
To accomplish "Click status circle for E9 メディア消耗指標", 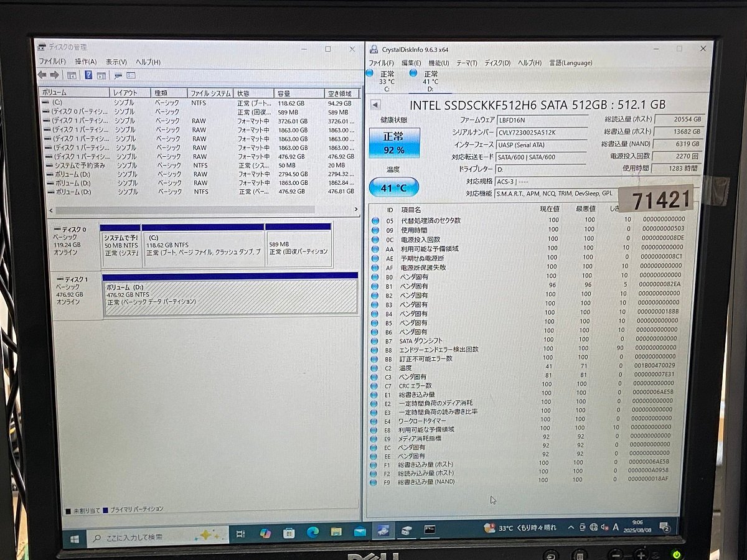I will click(375, 438).
